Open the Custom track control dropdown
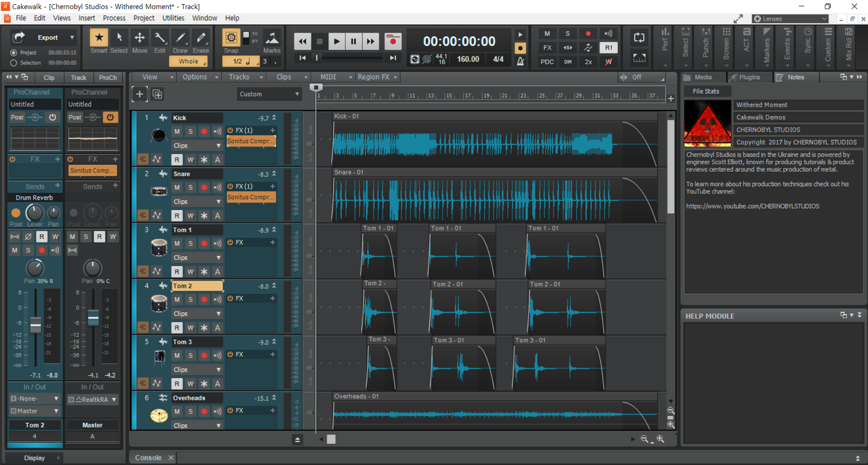This screenshot has height=465, width=868. point(269,94)
